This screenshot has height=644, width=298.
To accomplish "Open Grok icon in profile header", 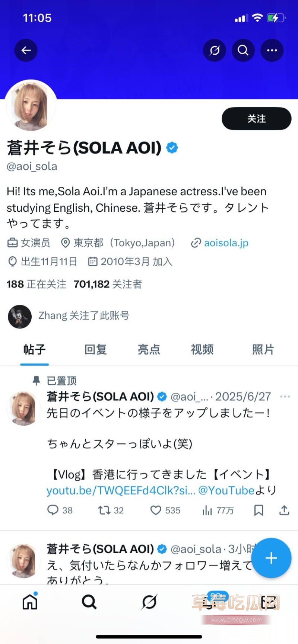I will (215, 50).
